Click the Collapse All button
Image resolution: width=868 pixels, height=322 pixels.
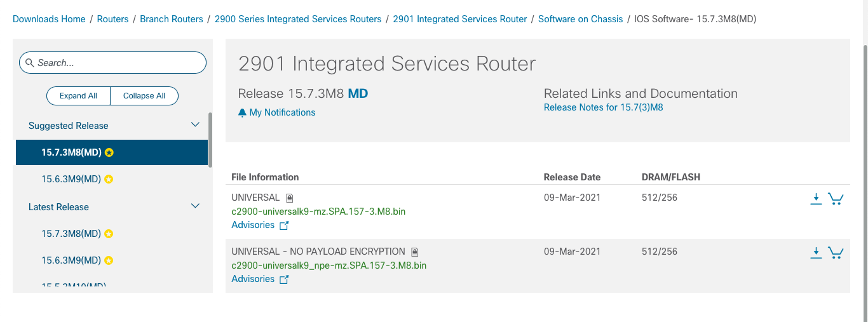[144, 96]
